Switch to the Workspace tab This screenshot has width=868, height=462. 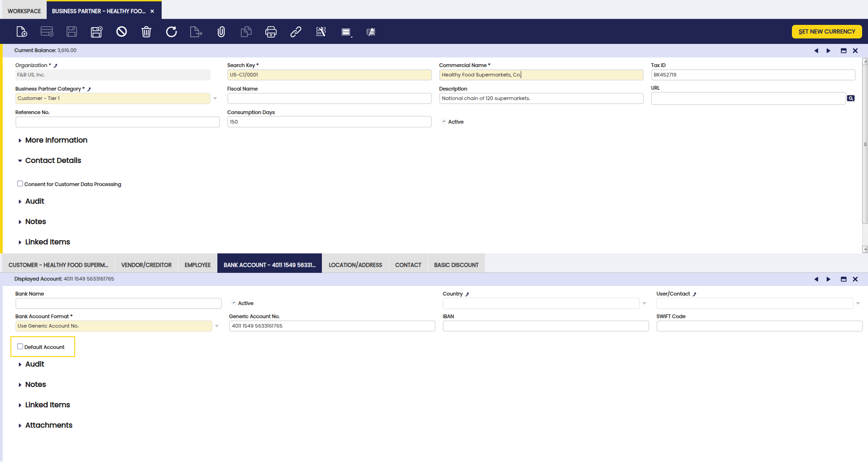(24, 11)
